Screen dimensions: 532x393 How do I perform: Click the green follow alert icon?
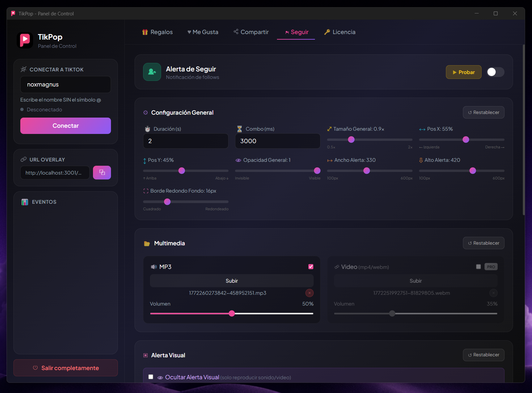(152, 72)
